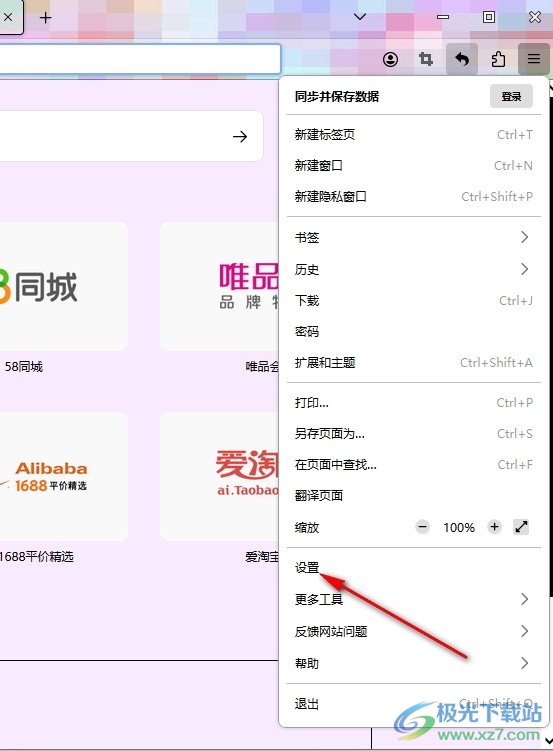553x751 pixels.
Task: Open a new tab with plus icon
Action: 45,18
